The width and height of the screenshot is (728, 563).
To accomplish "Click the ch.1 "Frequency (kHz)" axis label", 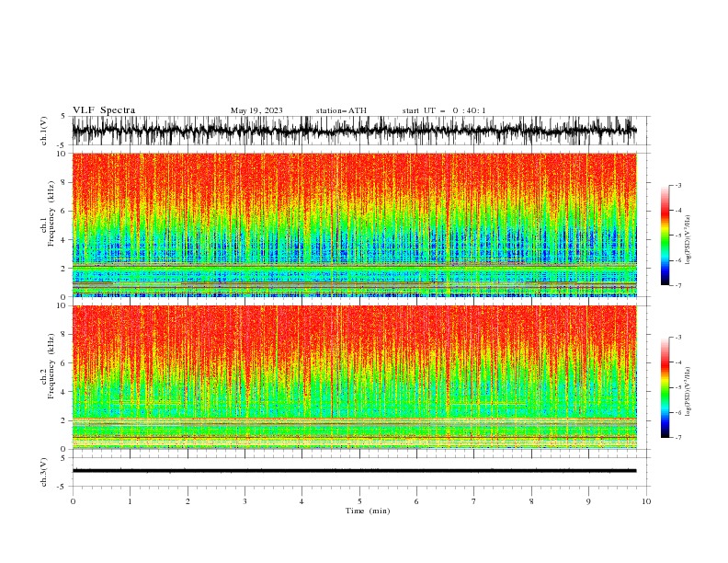I will coord(51,213).
